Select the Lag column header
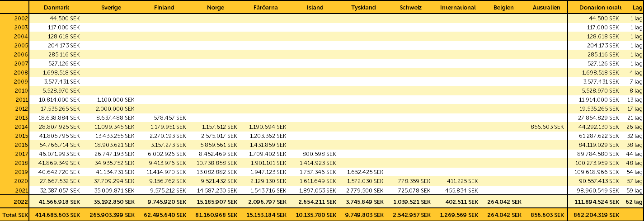The image size is (644, 221). (x=637, y=8)
